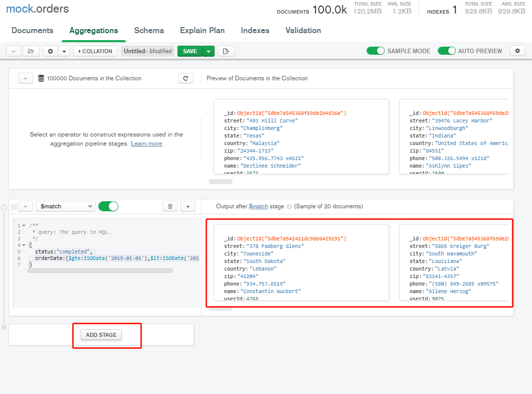Toggle SAMPLE MODE switch

[x=376, y=51]
